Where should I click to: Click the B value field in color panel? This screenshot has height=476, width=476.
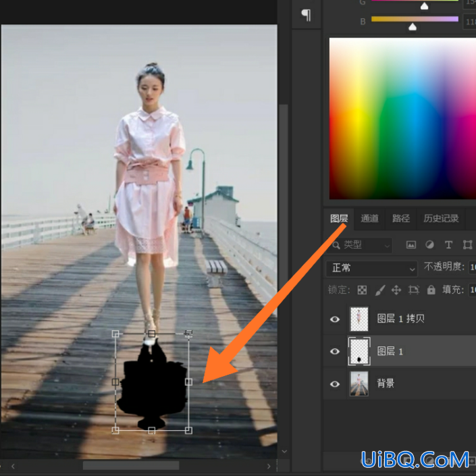469,22
